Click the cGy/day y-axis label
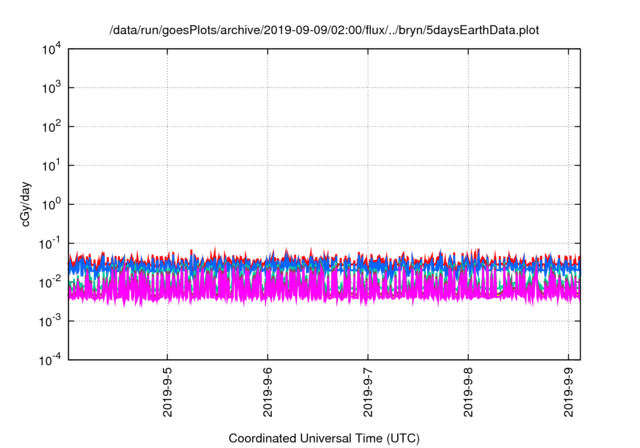Viewport: 640px width, 448px height. point(25,204)
